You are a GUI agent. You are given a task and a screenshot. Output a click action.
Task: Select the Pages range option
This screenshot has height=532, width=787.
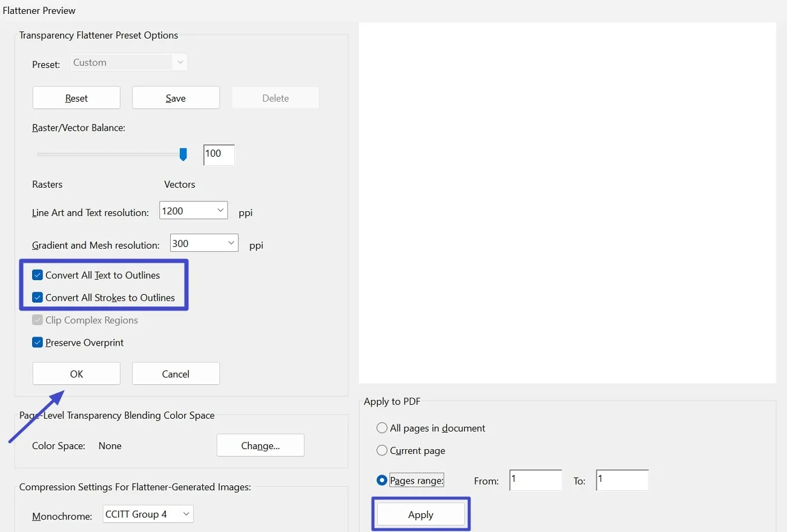click(x=382, y=480)
